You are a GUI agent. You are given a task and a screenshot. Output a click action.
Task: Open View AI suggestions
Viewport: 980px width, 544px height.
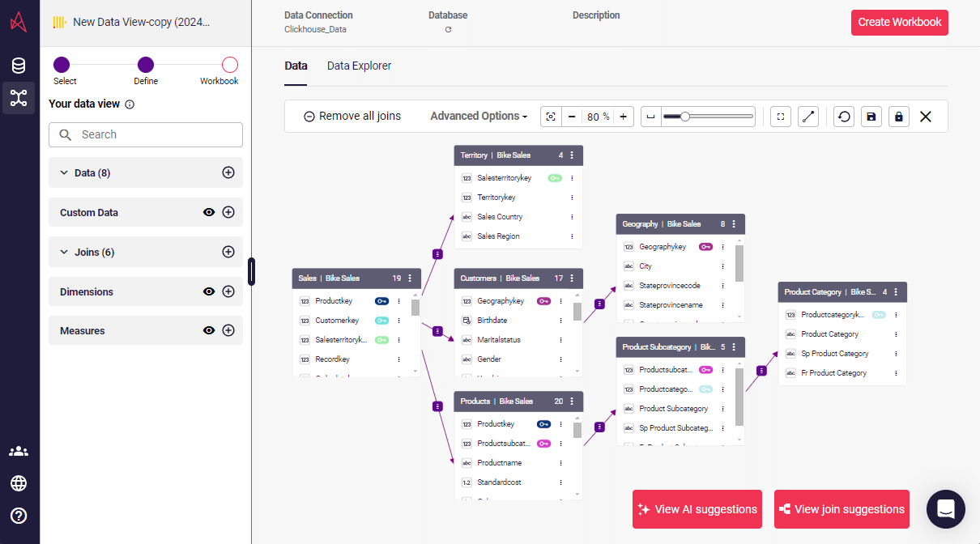click(x=697, y=509)
